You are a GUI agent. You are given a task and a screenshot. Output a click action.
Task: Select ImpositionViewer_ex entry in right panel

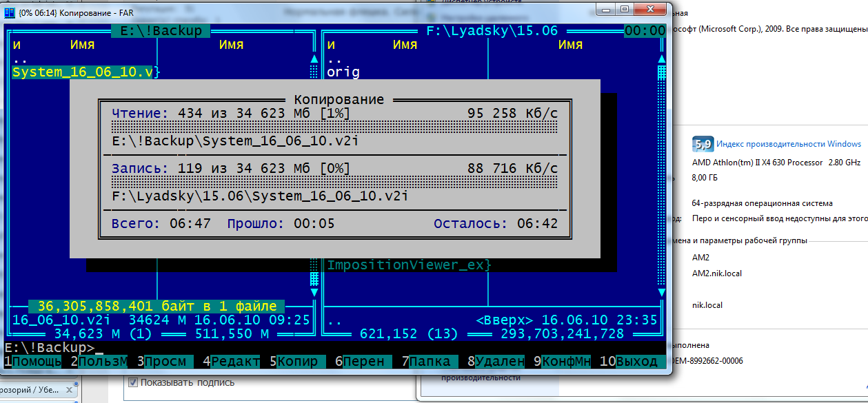(x=410, y=265)
